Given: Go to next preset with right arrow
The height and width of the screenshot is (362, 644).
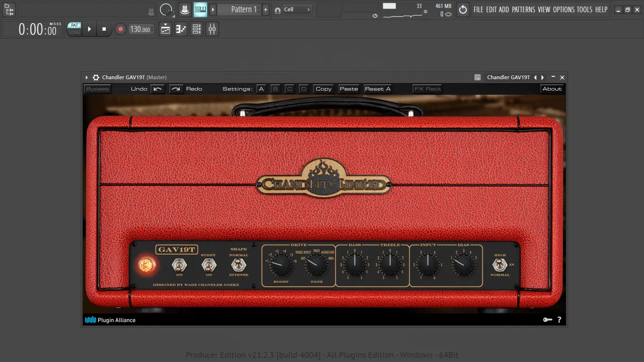Looking at the screenshot, I should 543,77.
